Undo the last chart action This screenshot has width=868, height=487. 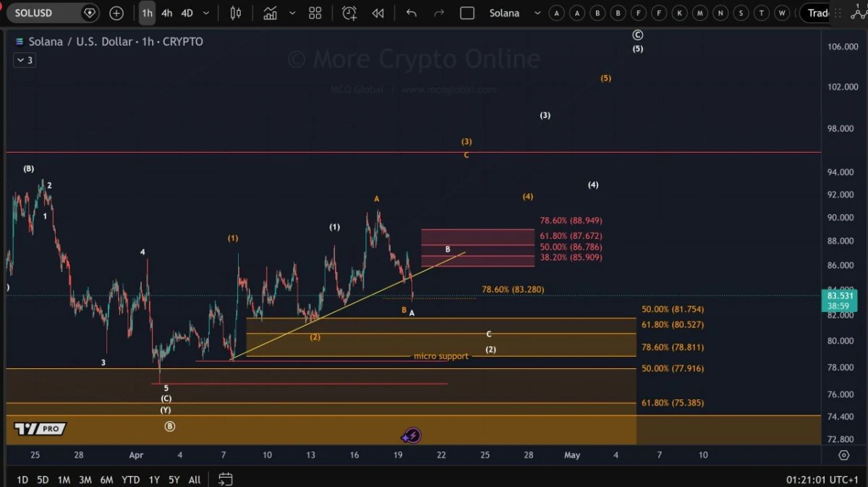pyautogui.click(x=412, y=13)
